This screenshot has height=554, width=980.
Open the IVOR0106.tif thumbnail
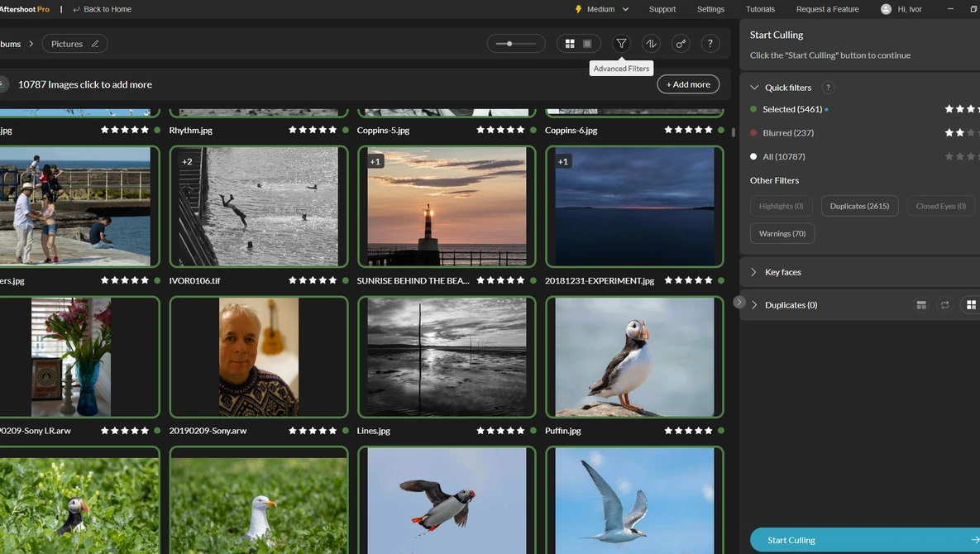(x=259, y=206)
